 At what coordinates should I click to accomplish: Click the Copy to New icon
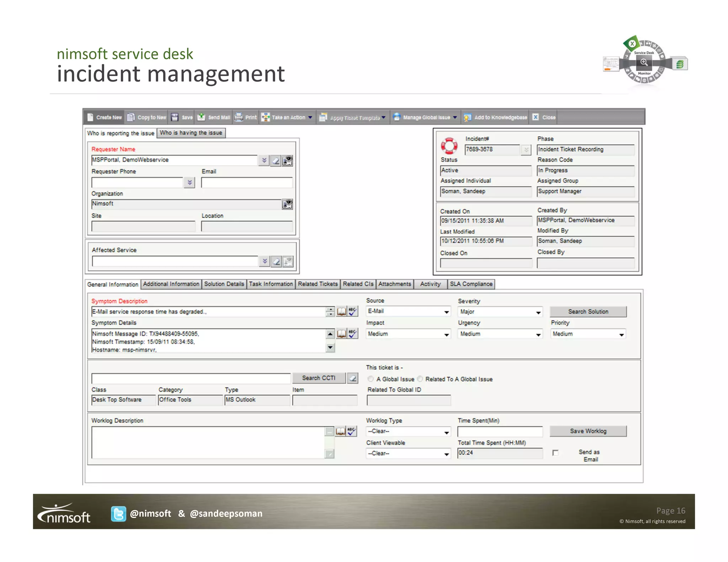click(x=131, y=117)
